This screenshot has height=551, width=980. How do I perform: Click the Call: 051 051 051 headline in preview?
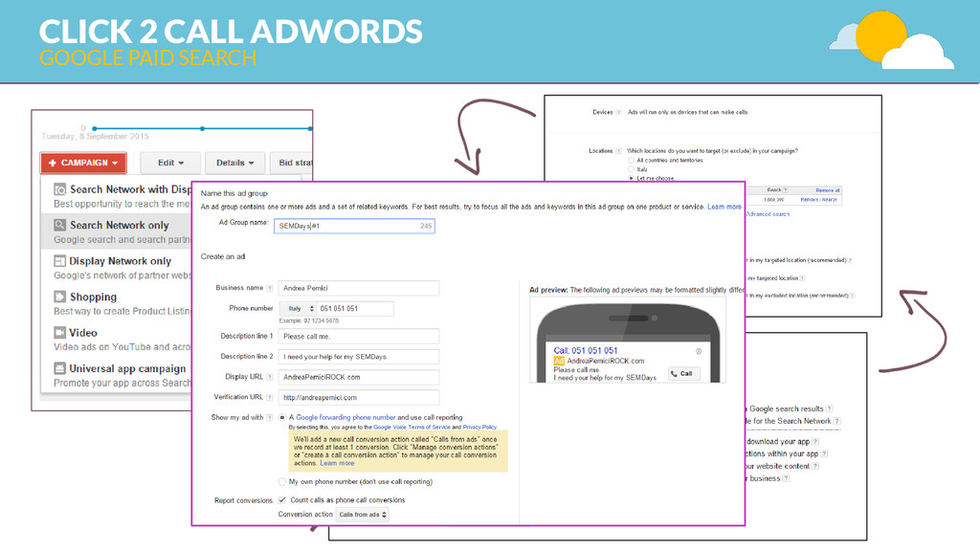click(585, 350)
